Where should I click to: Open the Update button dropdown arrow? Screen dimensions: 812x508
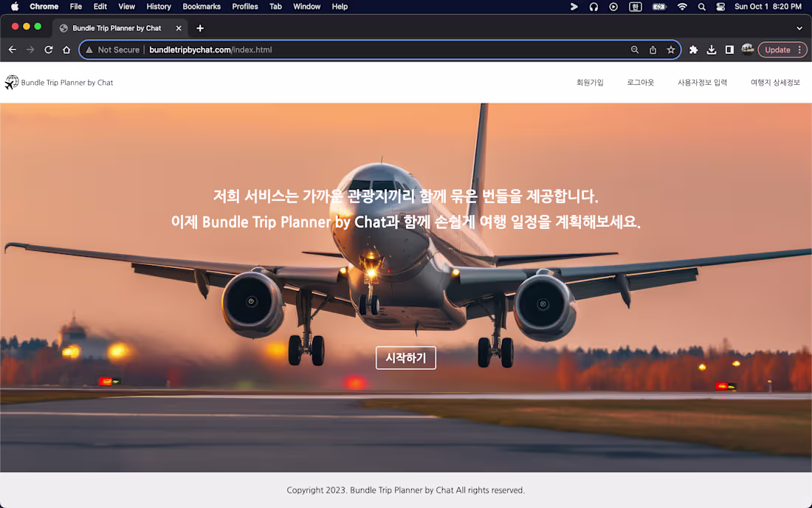click(x=799, y=49)
